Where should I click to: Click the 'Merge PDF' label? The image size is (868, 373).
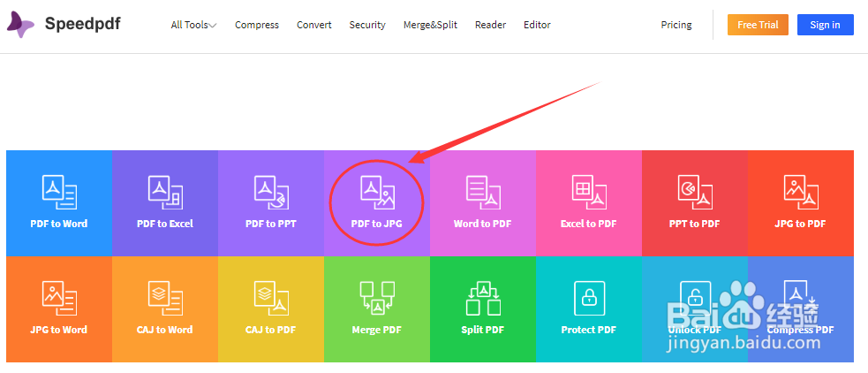pos(376,330)
